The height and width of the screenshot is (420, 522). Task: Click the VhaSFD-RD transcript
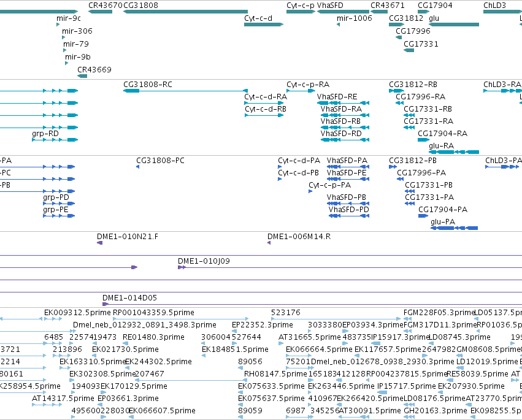pos(345,140)
